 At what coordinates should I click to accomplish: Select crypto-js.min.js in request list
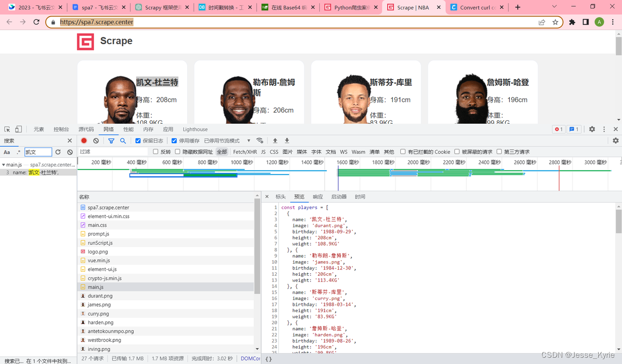click(166, 278)
